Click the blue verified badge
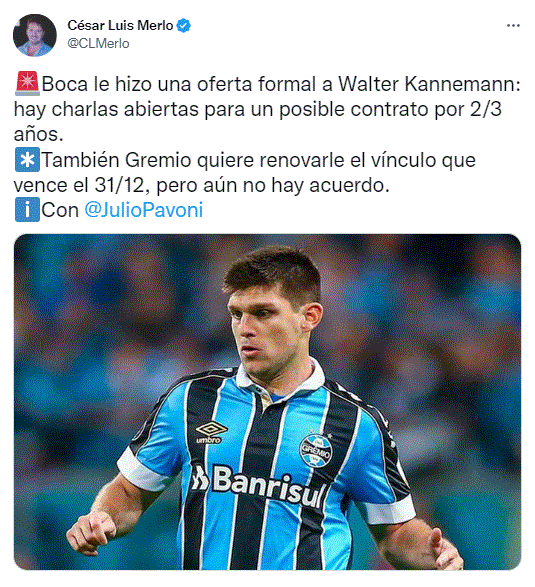 (x=183, y=25)
